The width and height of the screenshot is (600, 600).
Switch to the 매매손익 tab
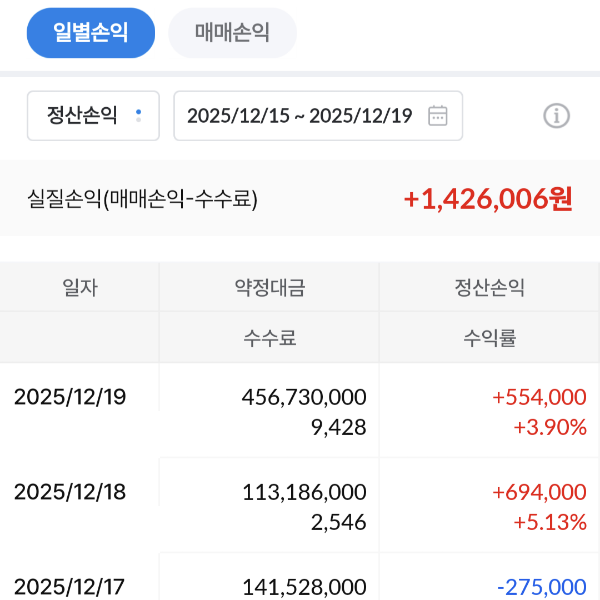pos(232,33)
